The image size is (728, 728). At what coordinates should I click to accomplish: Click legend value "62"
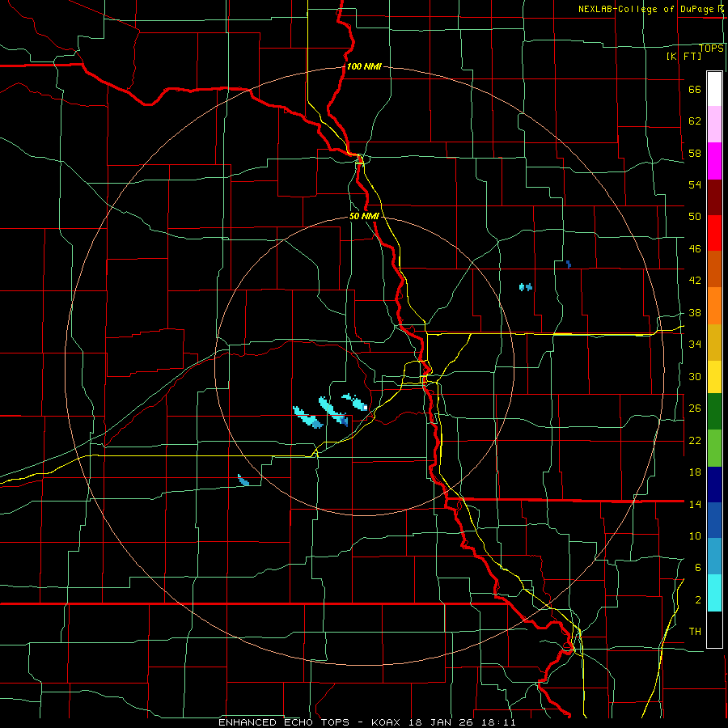(x=695, y=121)
